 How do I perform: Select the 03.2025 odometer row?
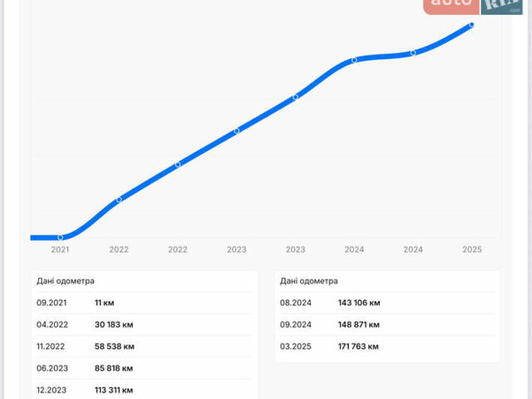387,347
